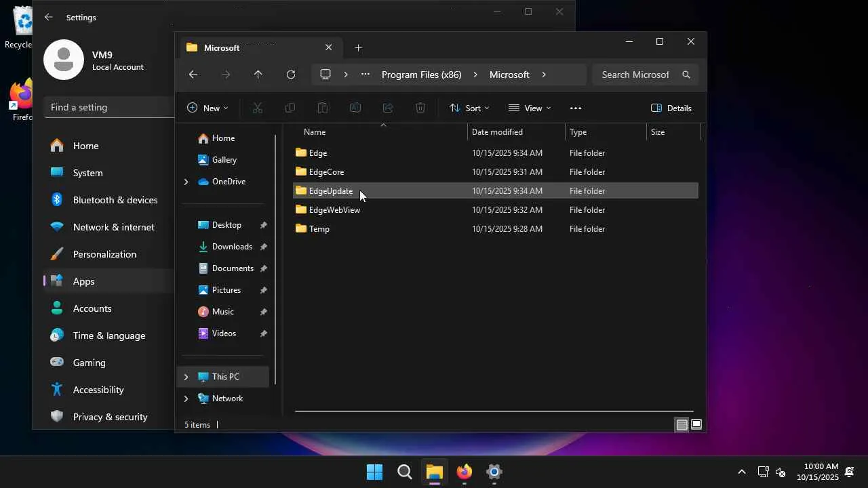Expand the OneDrive tree node
868x488 pixels.
pos(186,182)
